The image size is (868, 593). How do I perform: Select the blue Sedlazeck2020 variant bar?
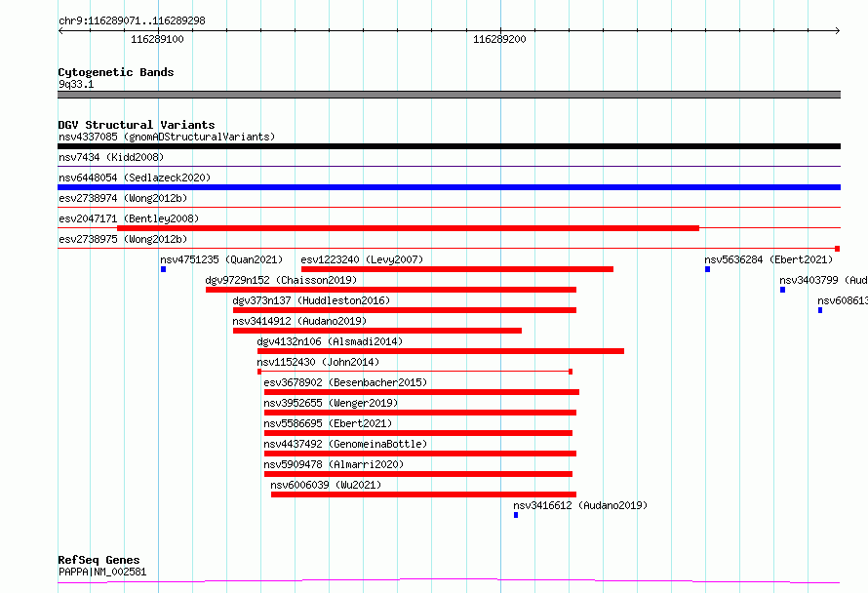[449, 187]
